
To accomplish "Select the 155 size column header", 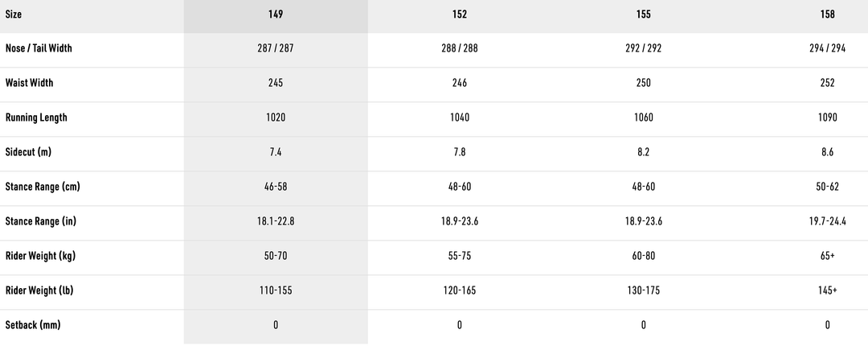I will tap(643, 14).
